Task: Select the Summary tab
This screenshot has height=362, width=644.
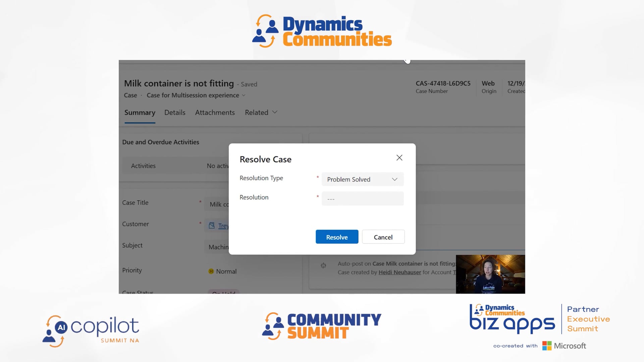Action: 140,112
